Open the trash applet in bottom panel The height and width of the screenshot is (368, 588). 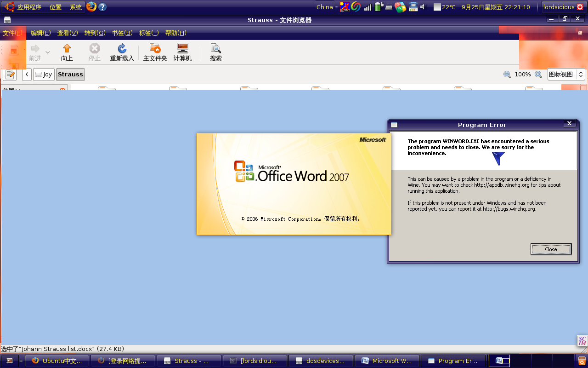582,361
